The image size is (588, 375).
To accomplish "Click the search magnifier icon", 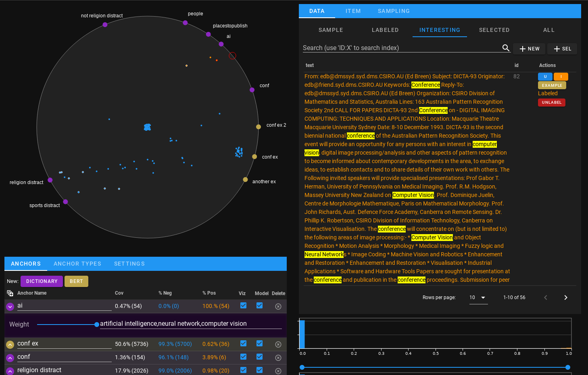I will (x=506, y=48).
